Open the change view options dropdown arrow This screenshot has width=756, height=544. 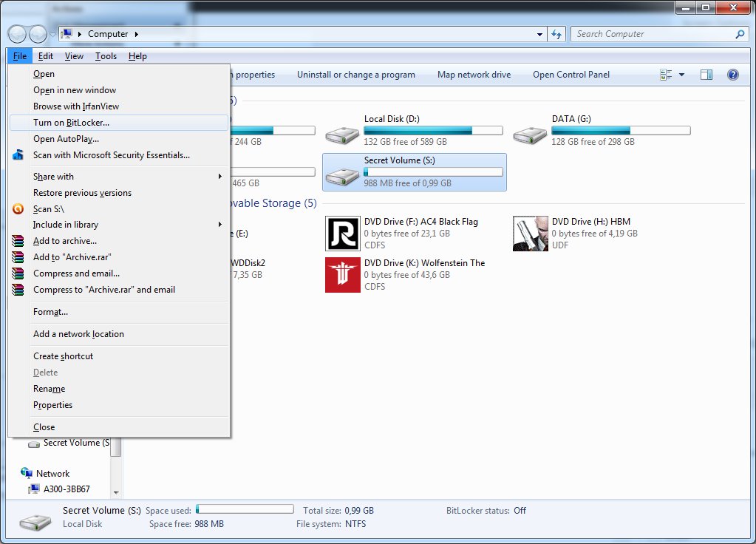pyautogui.click(x=681, y=75)
